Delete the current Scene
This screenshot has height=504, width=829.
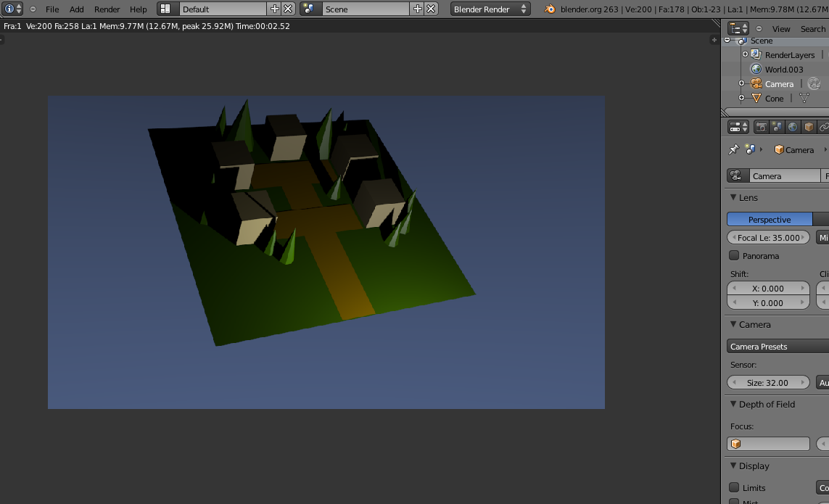[x=431, y=9]
